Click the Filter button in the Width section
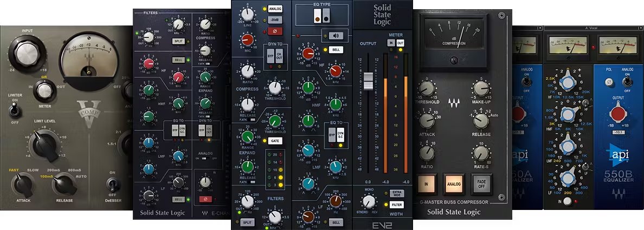644x230 pixels. coord(395,205)
